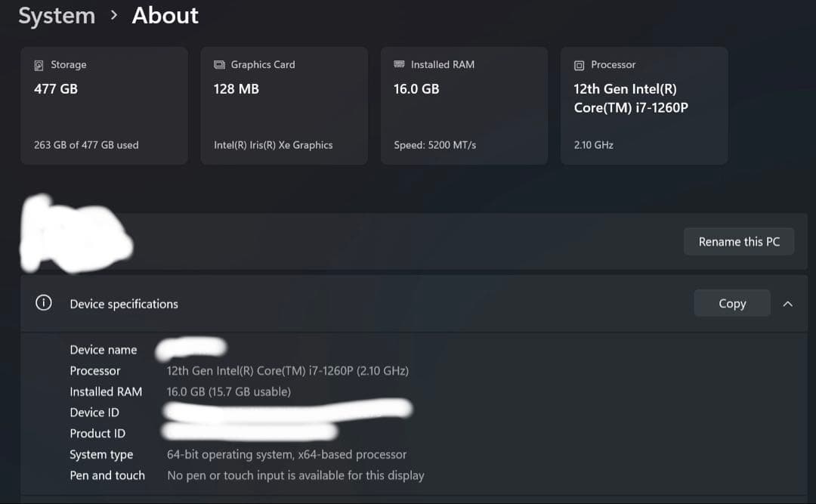Open the 477 GB Storage card
The height and width of the screenshot is (504, 816).
tap(104, 106)
